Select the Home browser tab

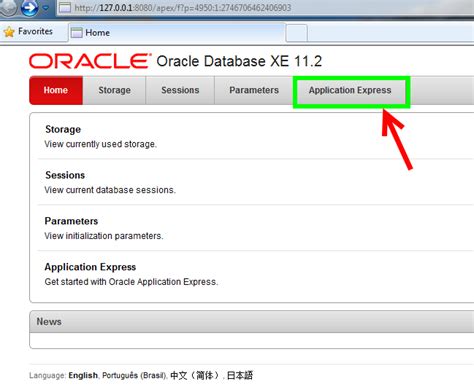tap(177, 33)
